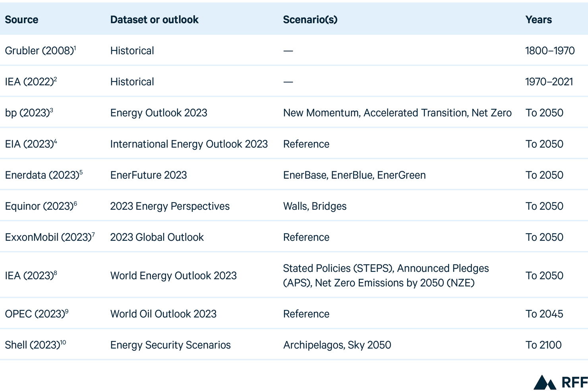Click Historical in the IEA (2022) row
The width and height of the screenshot is (588, 391).
(132, 81)
